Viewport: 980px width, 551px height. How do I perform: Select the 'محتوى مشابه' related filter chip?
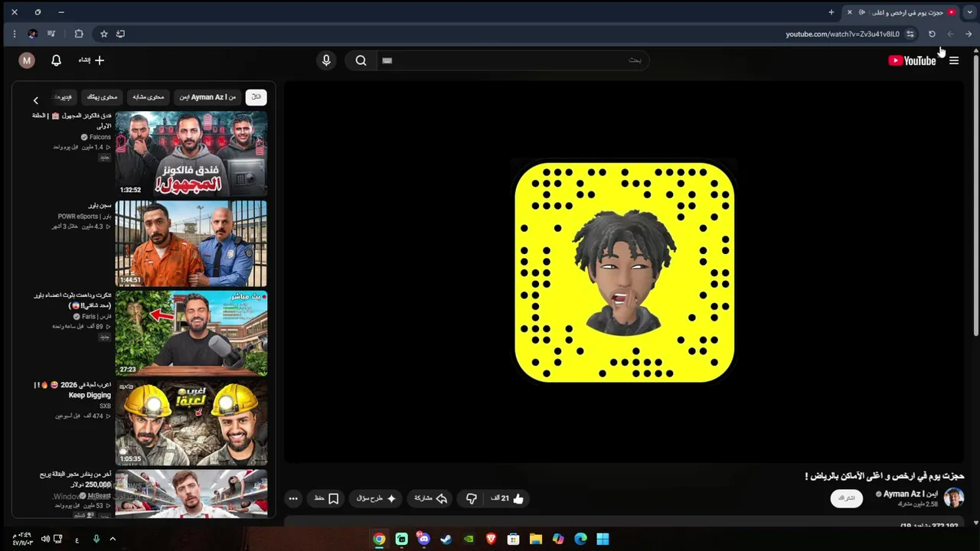click(x=149, y=97)
